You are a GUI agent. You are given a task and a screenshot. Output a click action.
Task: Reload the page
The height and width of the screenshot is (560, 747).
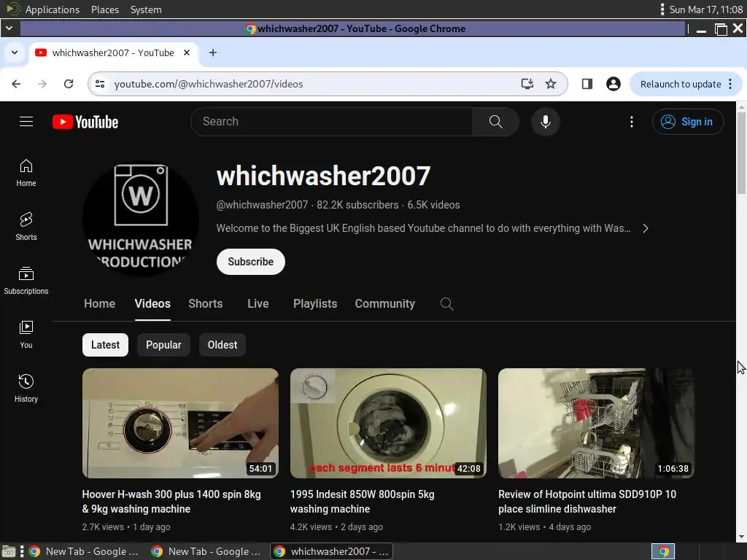tap(69, 84)
